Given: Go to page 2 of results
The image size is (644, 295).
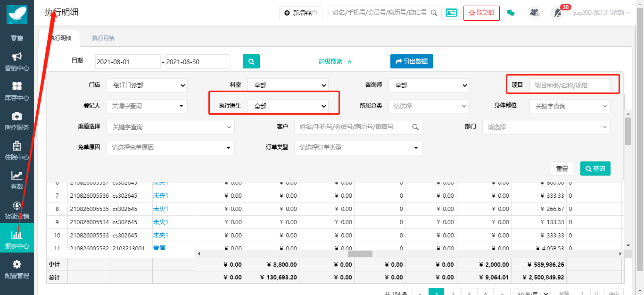Looking at the screenshot, I should [453, 293].
